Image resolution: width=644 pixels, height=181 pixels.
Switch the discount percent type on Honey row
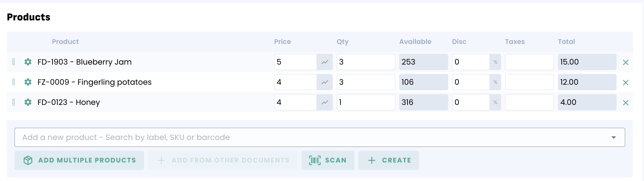pyautogui.click(x=495, y=102)
